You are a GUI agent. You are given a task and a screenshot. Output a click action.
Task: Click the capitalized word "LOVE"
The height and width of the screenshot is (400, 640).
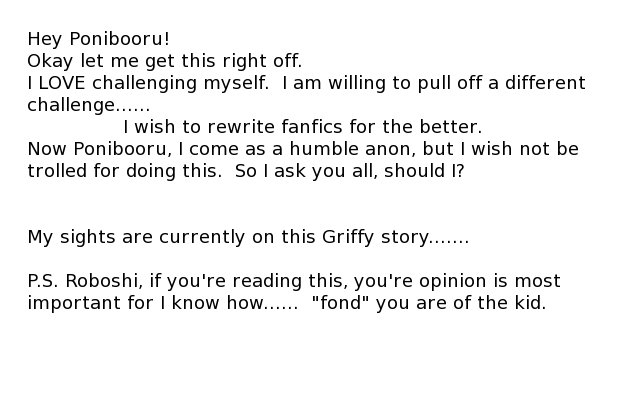pyautogui.click(x=62, y=83)
